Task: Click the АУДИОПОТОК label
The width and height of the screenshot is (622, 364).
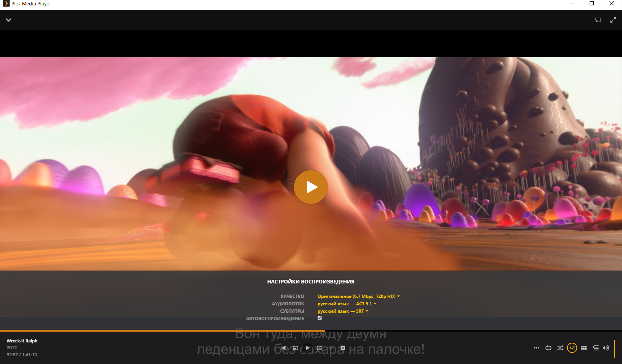Action: (x=288, y=304)
